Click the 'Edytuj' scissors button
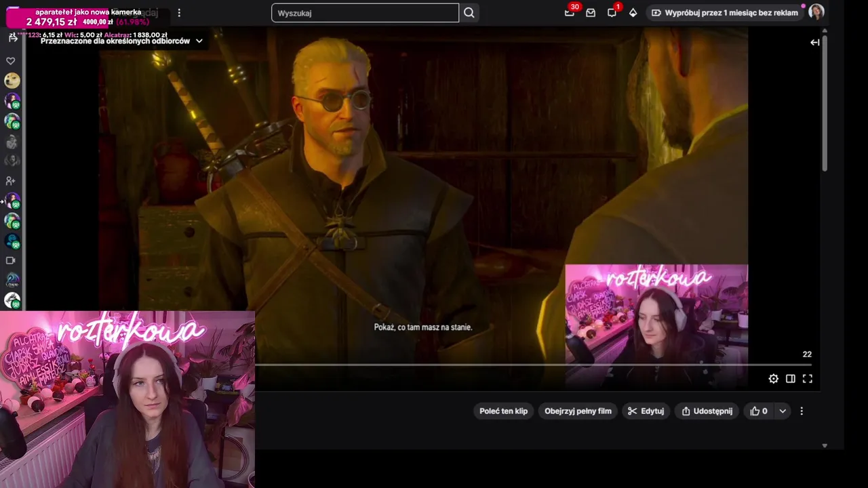 [646, 411]
